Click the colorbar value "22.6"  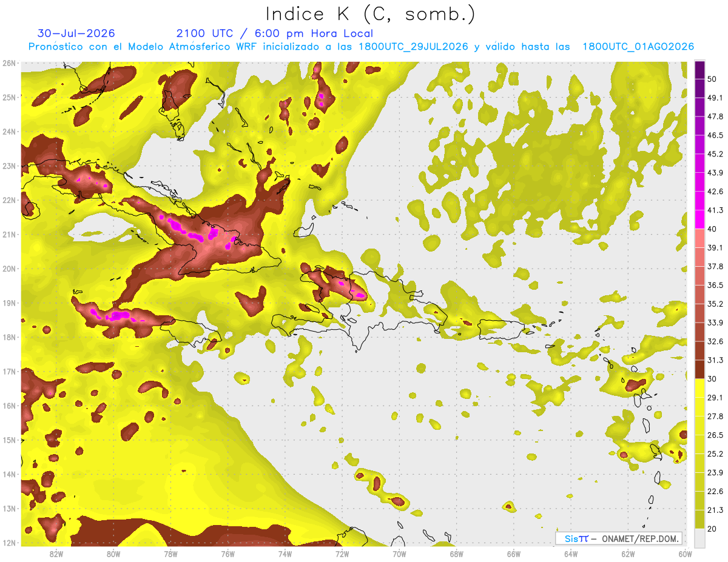[715, 492]
